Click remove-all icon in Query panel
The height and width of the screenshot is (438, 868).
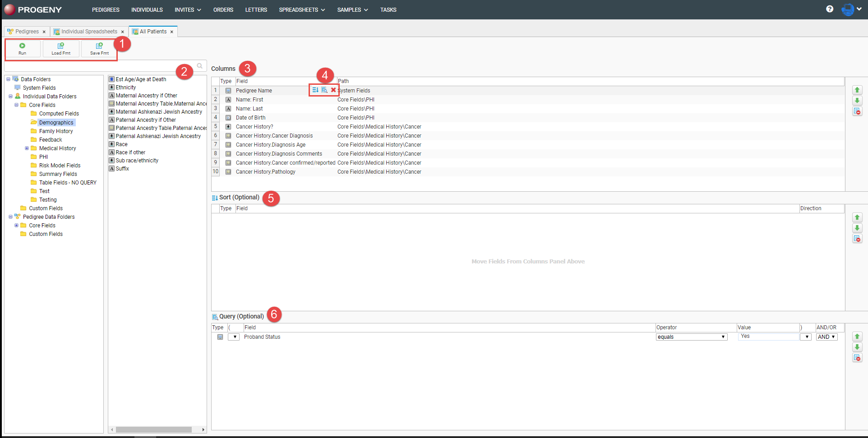(x=857, y=358)
